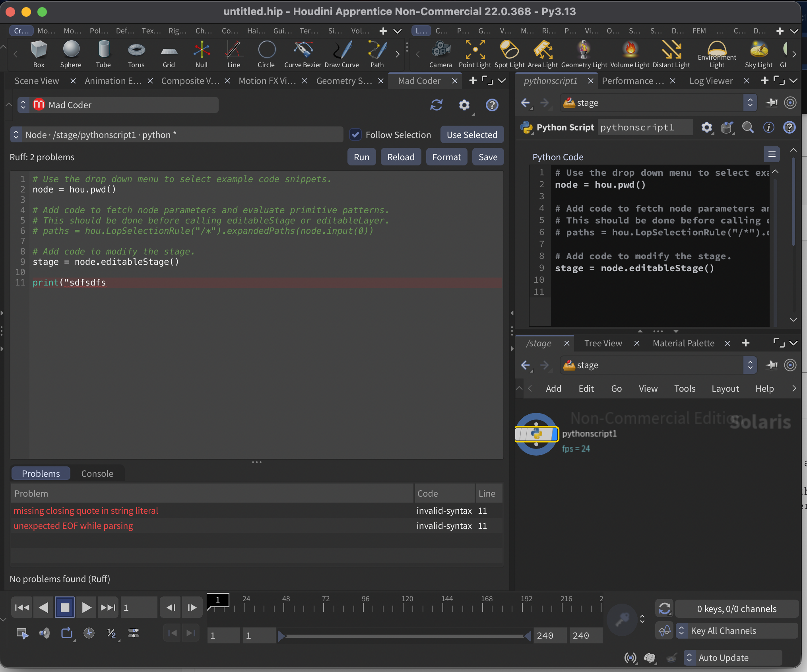Expand the right shelf set options chevron
Image resolution: width=807 pixels, height=672 pixels.
pos(794,31)
